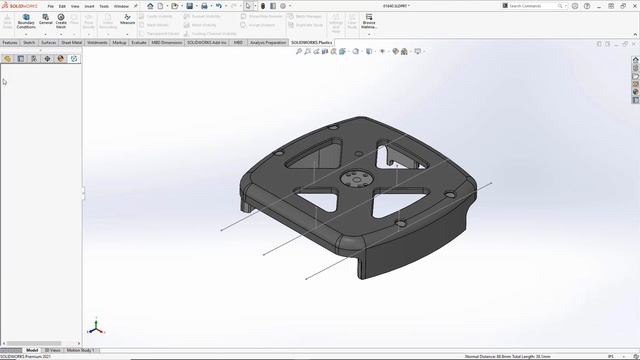Click Apply Scene in view toolbar

[x=404, y=51]
